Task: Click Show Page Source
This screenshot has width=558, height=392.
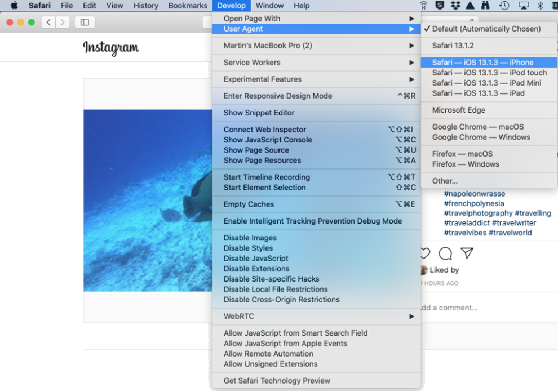Action: pos(316,150)
